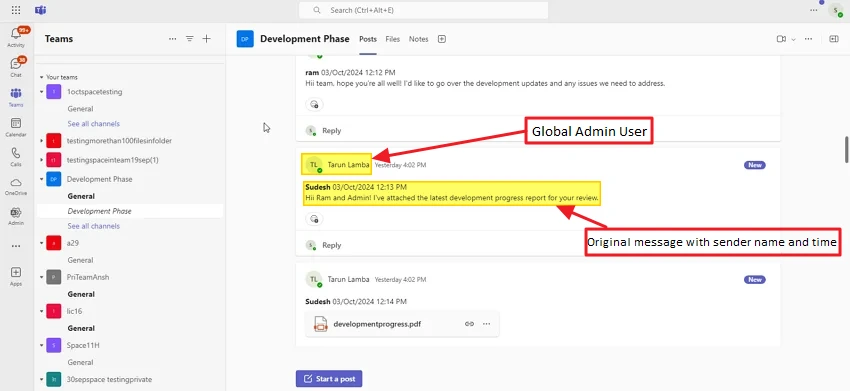
Task: Click Start a post button
Action: (x=329, y=379)
